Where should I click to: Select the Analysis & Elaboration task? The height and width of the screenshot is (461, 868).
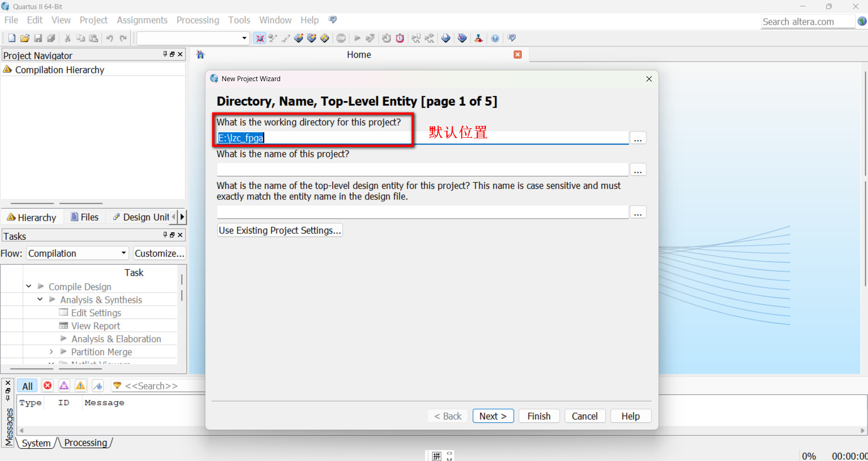tap(116, 339)
